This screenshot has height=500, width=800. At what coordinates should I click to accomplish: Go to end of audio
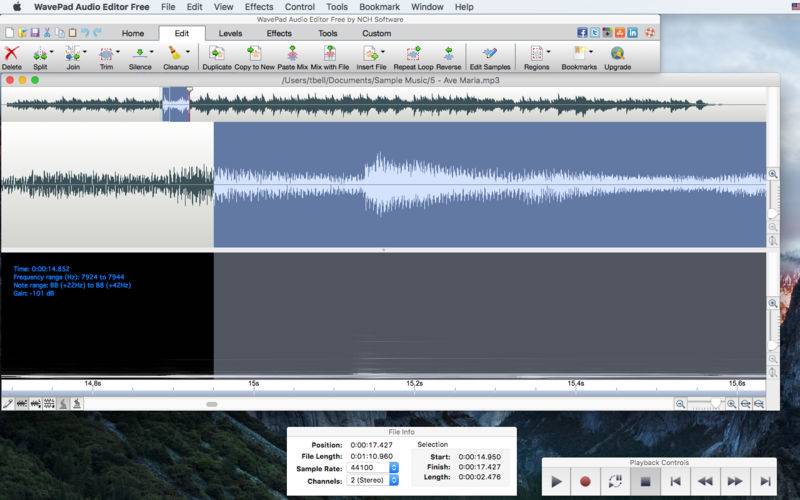pyautogui.click(x=765, y=481)
